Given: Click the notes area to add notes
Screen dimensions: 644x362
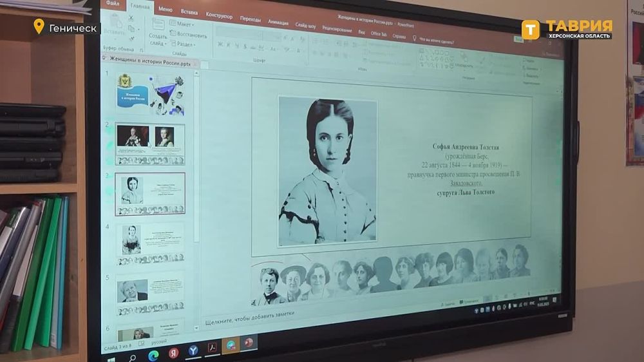Looking at the screenshot, I should pyautogui.click(x=250, y=314).
